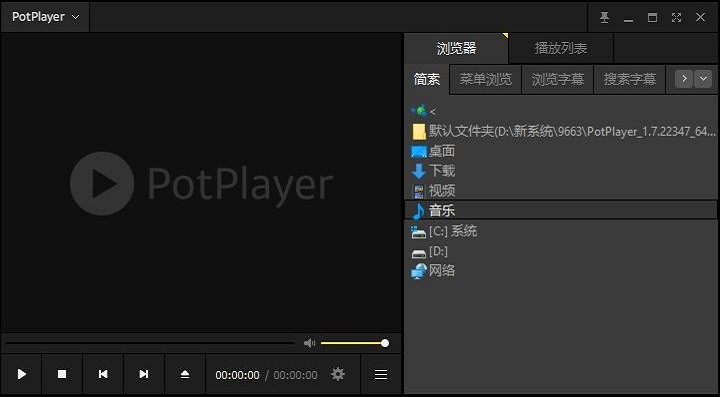Skip to the previous file
Image resolution: width=720 pixels, height=397 pixels.
(103, 375)
